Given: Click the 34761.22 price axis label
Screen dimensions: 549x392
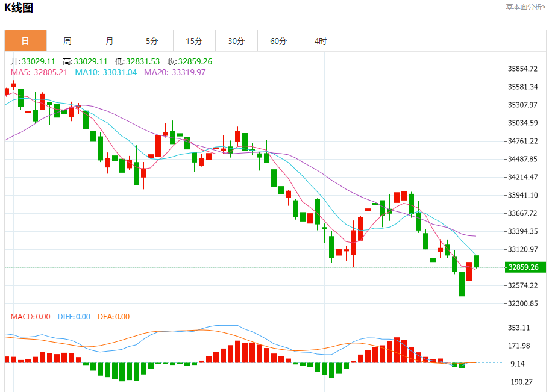Looking at the screenshot, I should tap(522, 141).
